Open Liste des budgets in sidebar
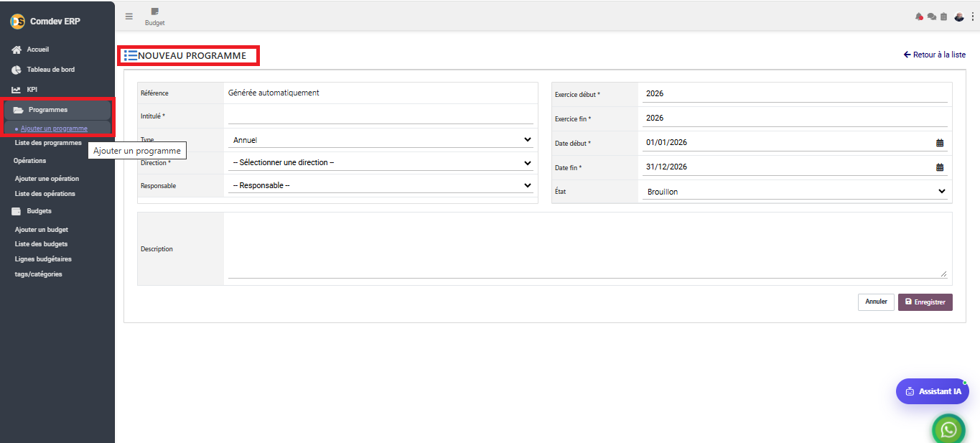980x443 pixels. coord(41,244)
